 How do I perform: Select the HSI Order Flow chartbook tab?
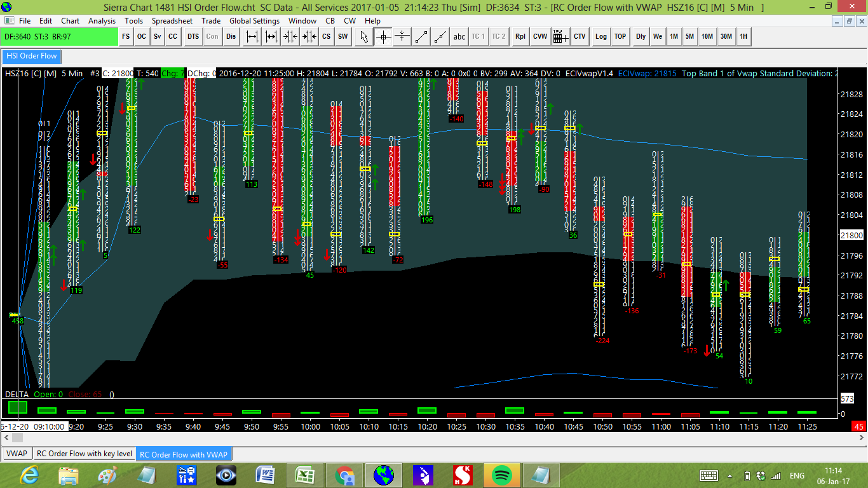coord(31,56)
